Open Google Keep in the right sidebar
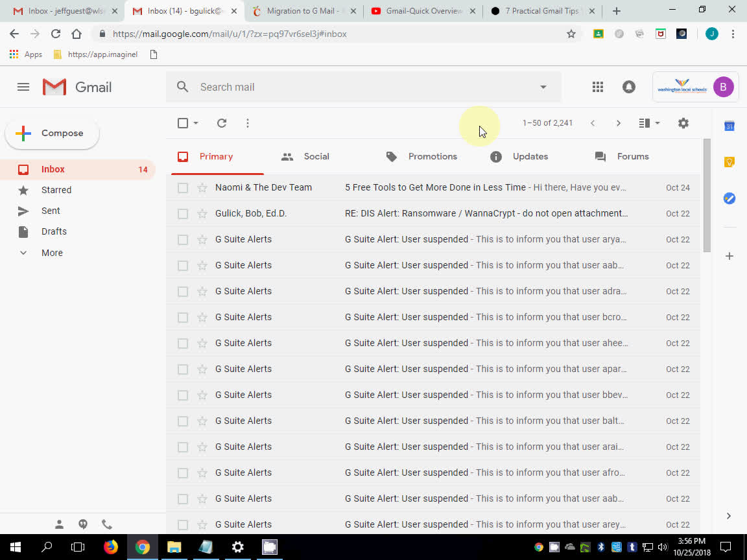Viewport: 747px width, 560px height. pyautogui.click(x=729, y=161)
